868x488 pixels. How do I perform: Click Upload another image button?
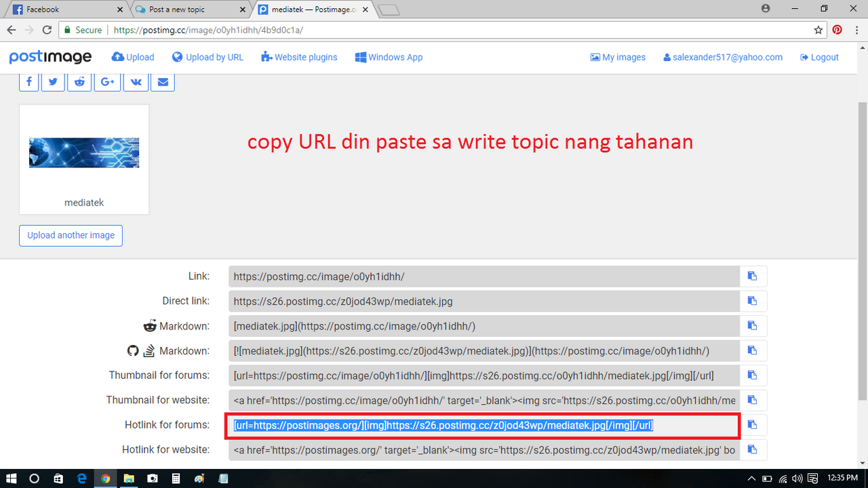tap(71, 235)
